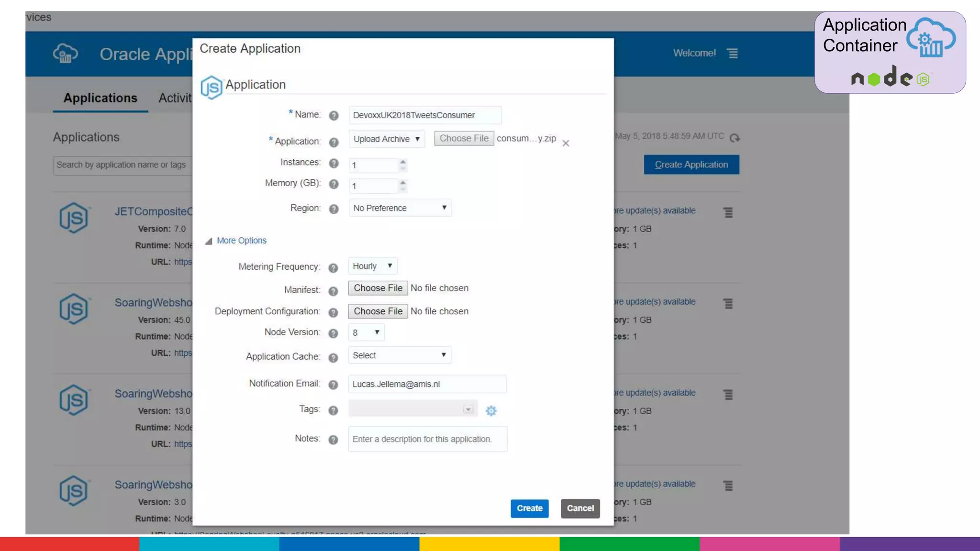Open the JETComposite application row menu icon
Viewport: 980px width, 551px height.
pyautogui.click(x=728, y=212)
